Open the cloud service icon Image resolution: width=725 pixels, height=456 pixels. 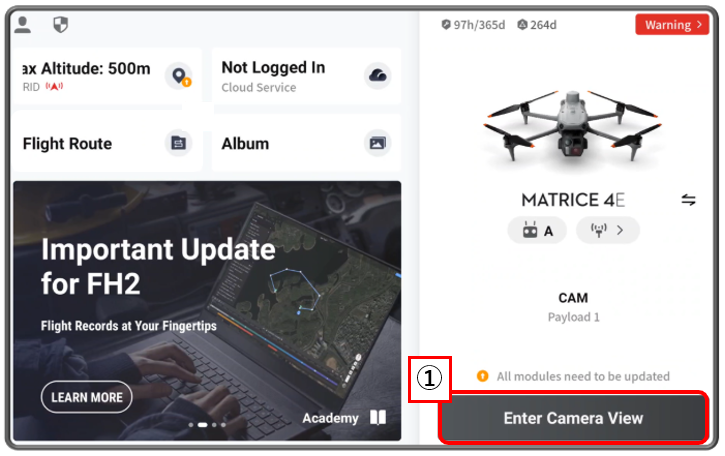click(378, 75)
